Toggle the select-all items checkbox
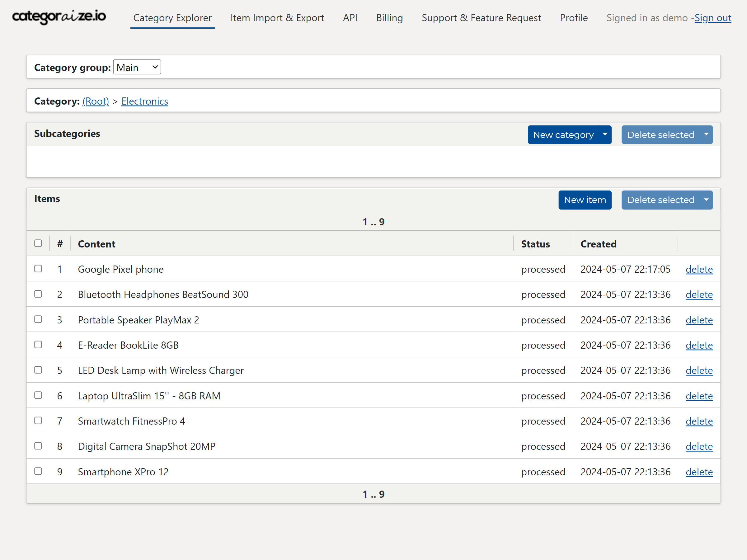The height and width of the screenshot is (560, 747). (x=38, y=243)
